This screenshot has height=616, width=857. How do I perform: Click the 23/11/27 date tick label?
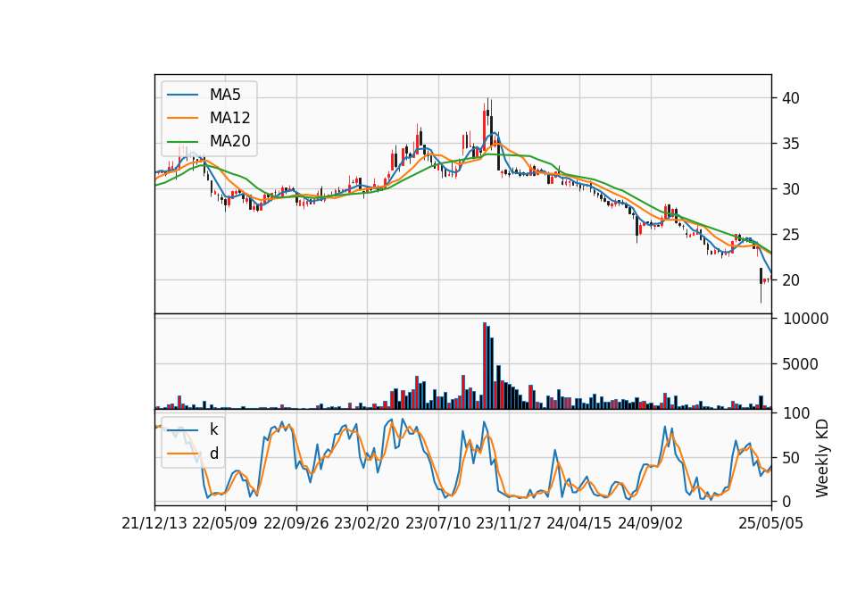(x=509, y=523)
